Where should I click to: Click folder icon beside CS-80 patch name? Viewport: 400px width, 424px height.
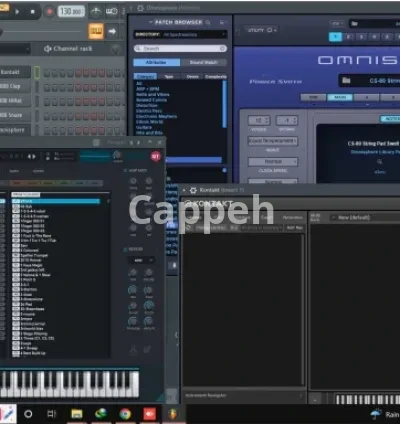[346, 80]
